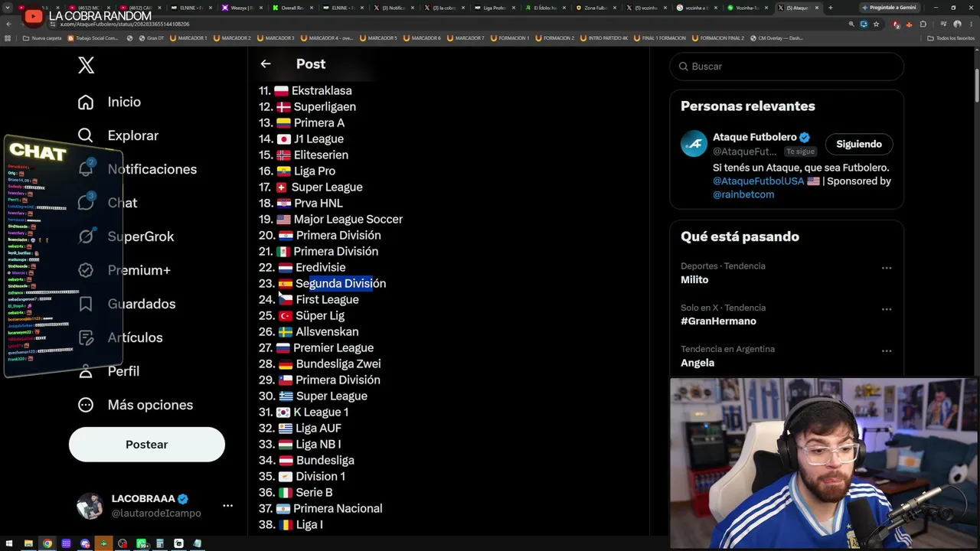This screenshot has width=980, height=551.
Task: Go to Inicio using the house icon
Action: [86, 102]
